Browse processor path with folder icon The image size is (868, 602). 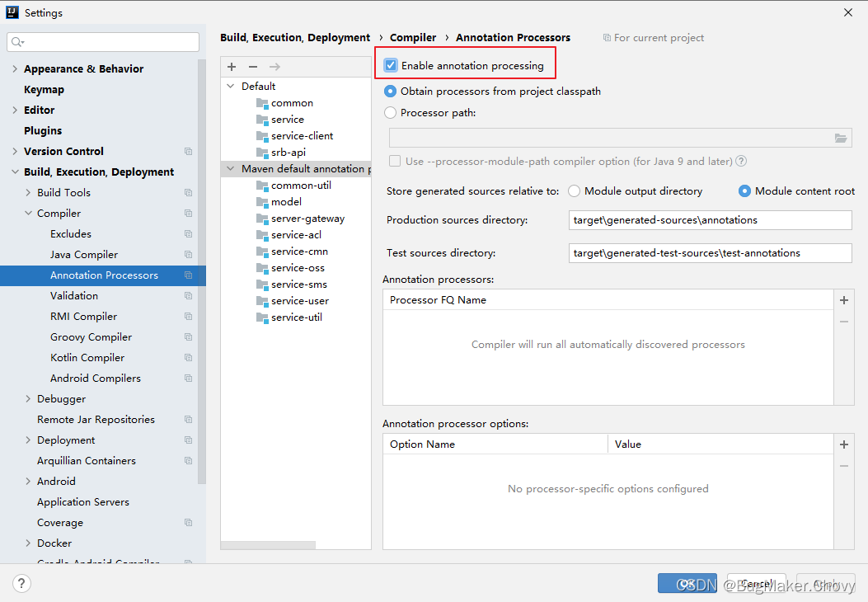click(x=840, y=138)
